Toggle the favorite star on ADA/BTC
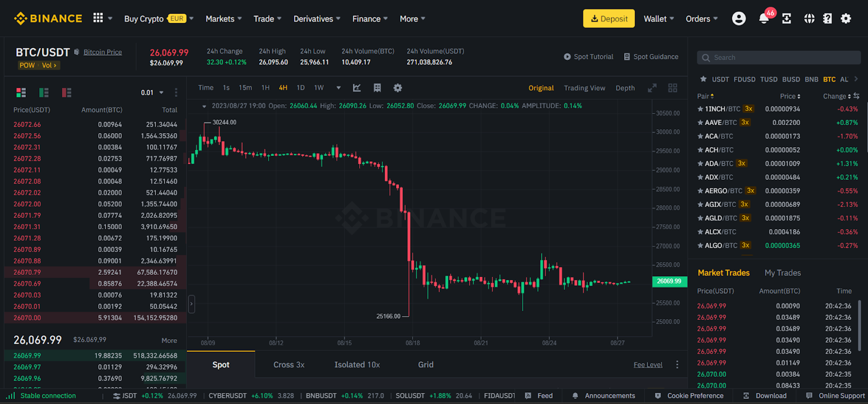Screen dimensions: 868x404 (x=700, y=164)
